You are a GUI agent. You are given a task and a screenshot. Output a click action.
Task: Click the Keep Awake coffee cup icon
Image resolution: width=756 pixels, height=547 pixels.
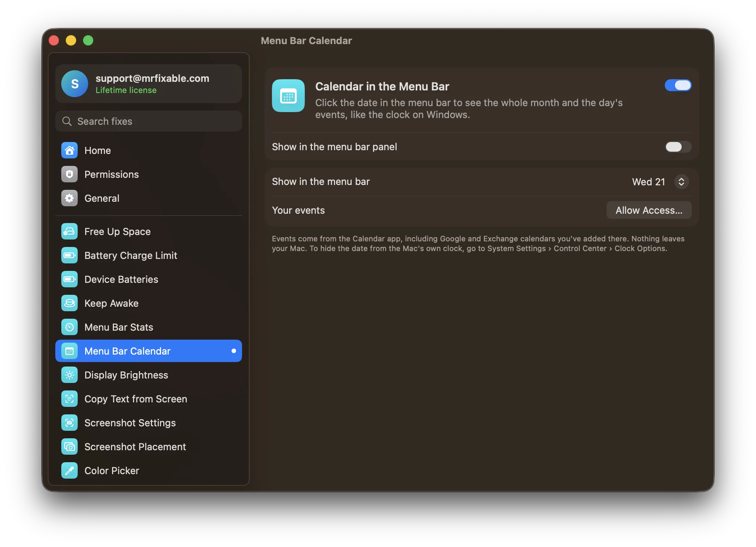coord(69,303)
